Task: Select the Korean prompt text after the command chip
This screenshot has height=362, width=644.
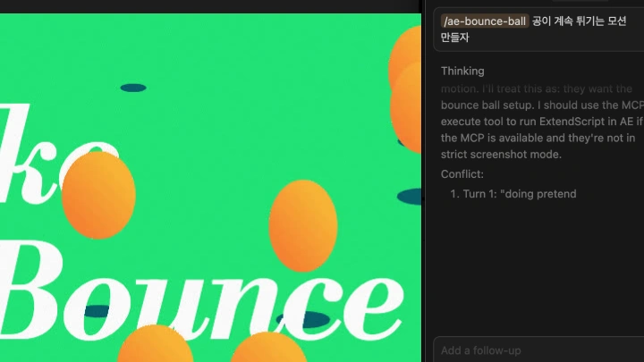Action: 579,21
